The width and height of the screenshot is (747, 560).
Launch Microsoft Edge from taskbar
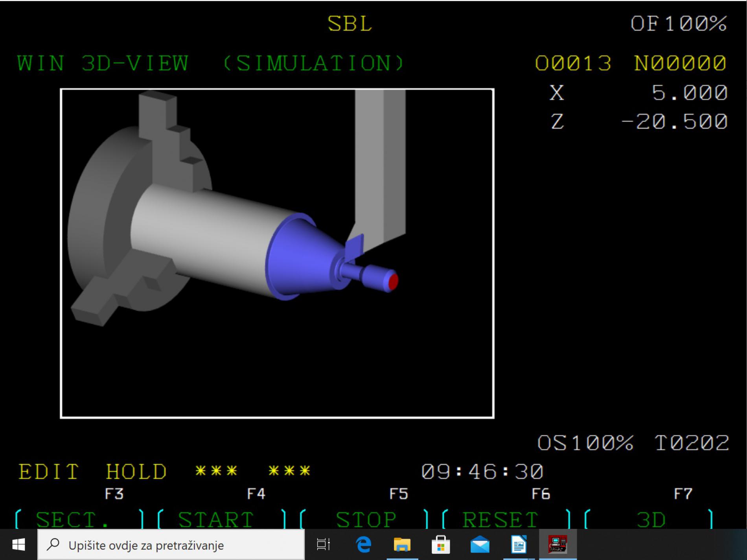point(363,545)
